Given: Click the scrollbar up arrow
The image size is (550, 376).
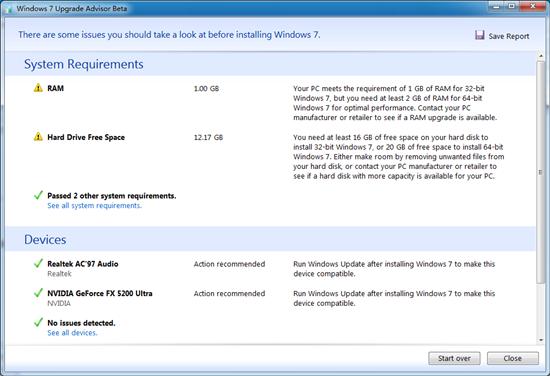Looking at the screenshot, I should click(x=541, y=56).
